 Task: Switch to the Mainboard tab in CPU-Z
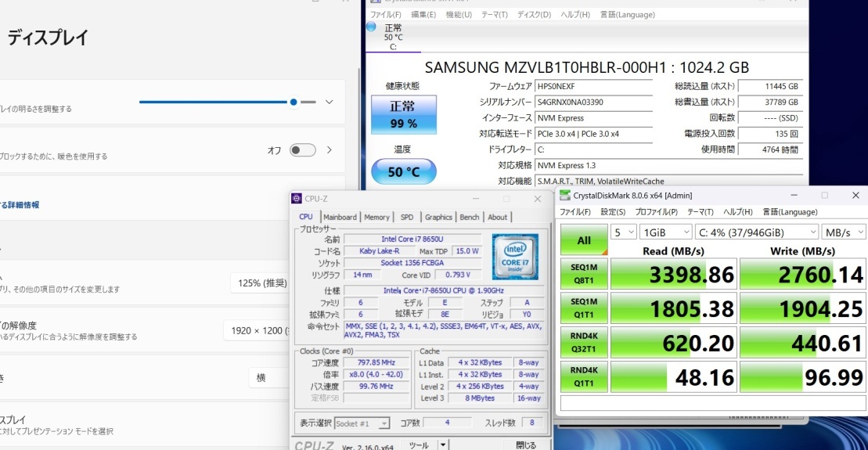click(340, 217)
